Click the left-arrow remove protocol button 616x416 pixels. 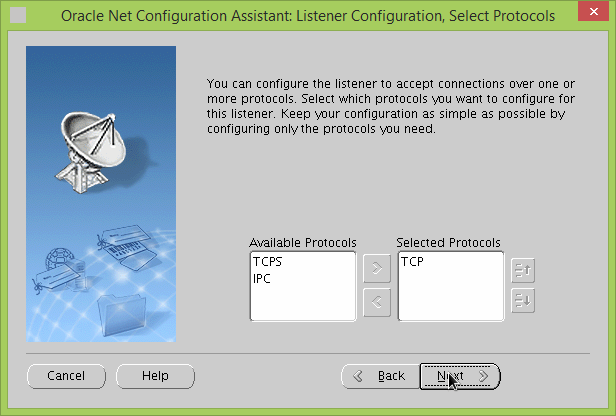(376, 302)
